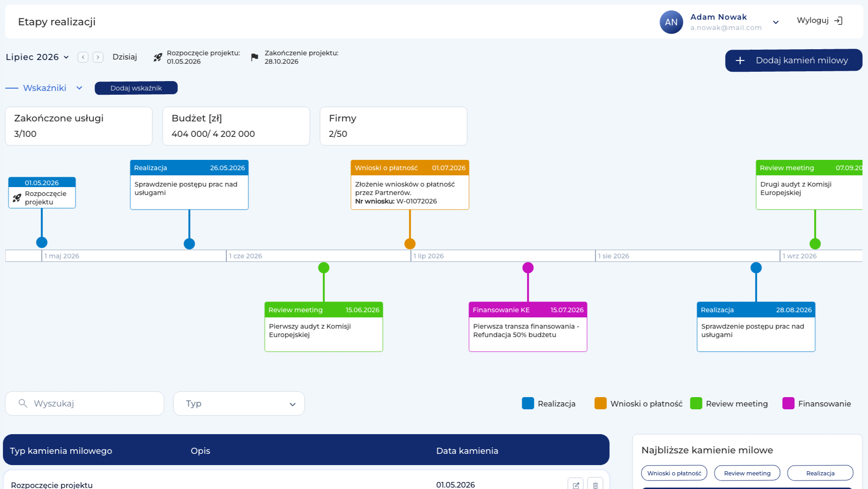
Task: Edit the Rozpoczęcie projektu row with pencil icon
Action: (x=576, y=485)
